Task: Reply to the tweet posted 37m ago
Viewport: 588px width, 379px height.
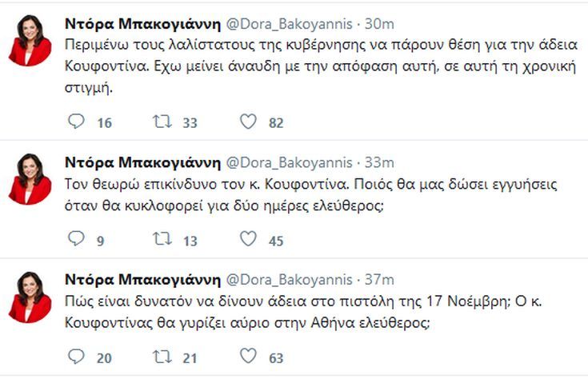Action: [77, 357]
